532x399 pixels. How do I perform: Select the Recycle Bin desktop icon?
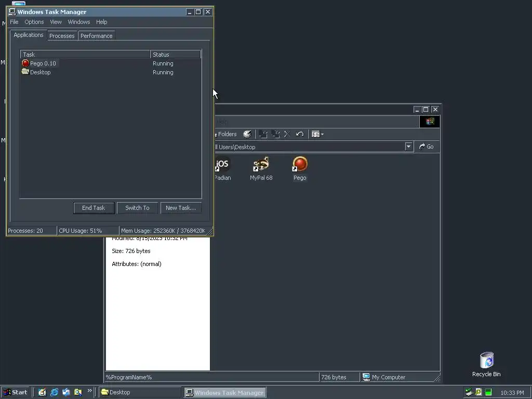click(x=486, y=364)
